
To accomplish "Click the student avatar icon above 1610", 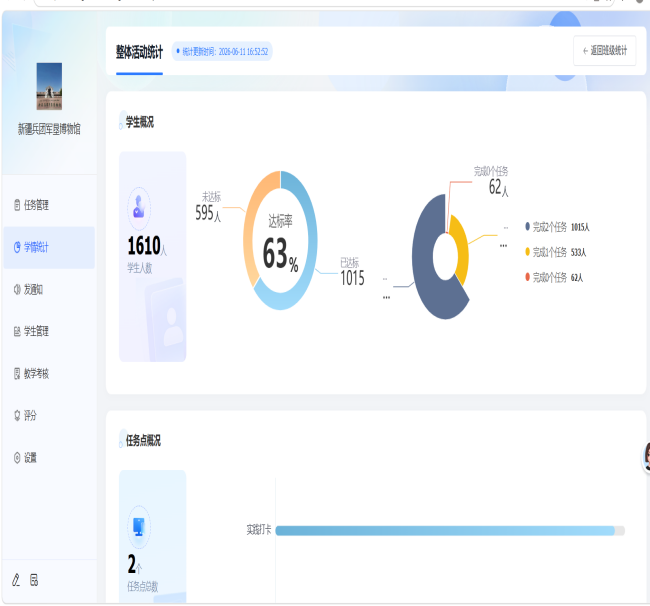I will click(139, 208).
